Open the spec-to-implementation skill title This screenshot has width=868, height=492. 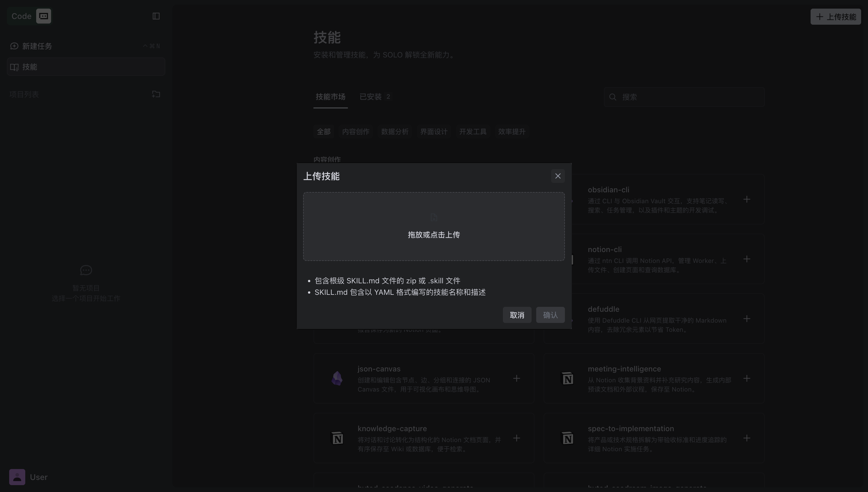pyautogui.click(x=630, y=429)
